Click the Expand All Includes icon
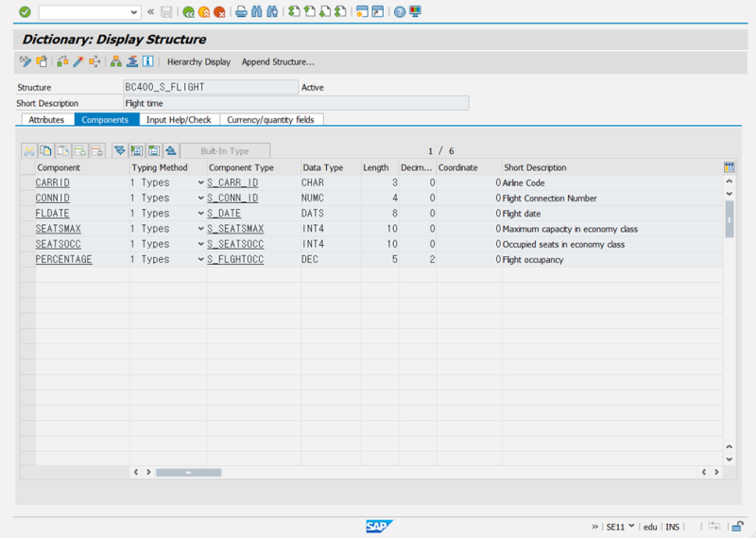This screenshot has width=756, height=538. [x=120, y=151]
